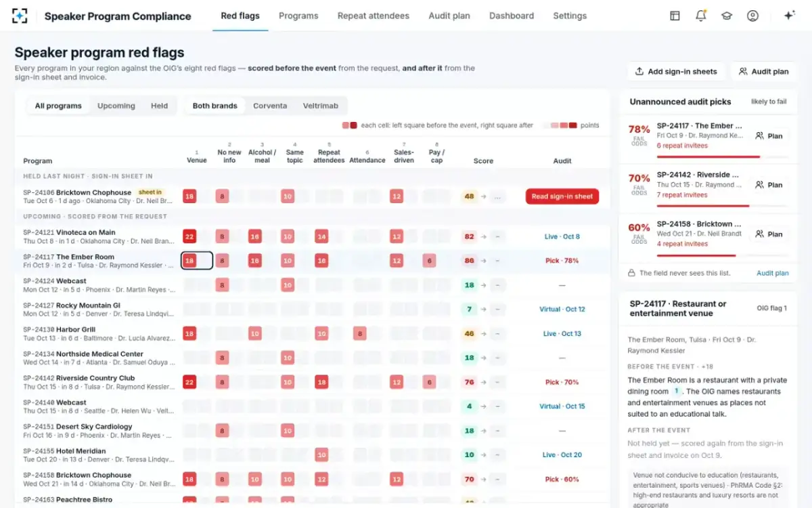Filter to Held programs

click(x=160, y=106)
